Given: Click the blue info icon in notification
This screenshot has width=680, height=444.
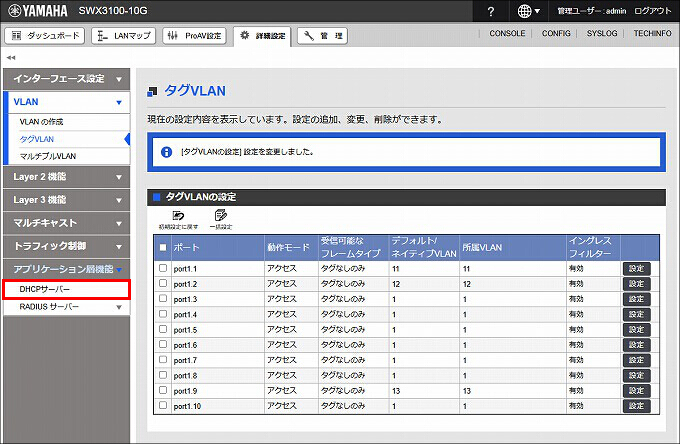Looking at the screenshot, I should (167, 153).
